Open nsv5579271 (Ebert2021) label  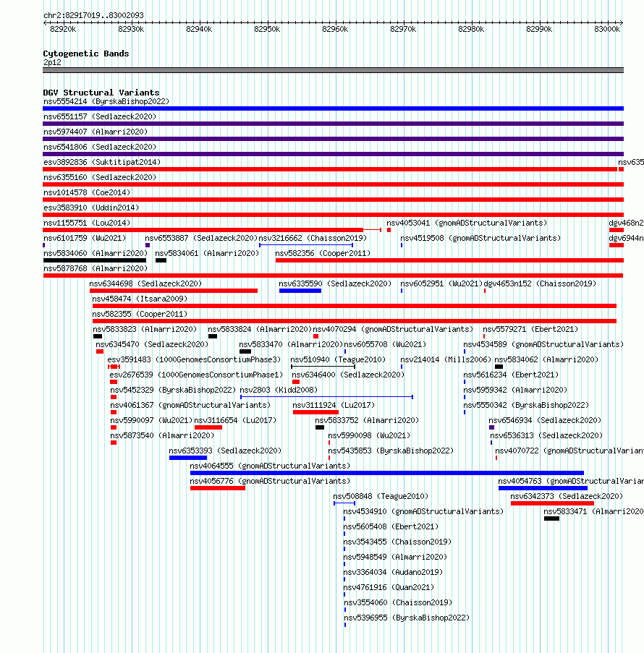(530, 330)
